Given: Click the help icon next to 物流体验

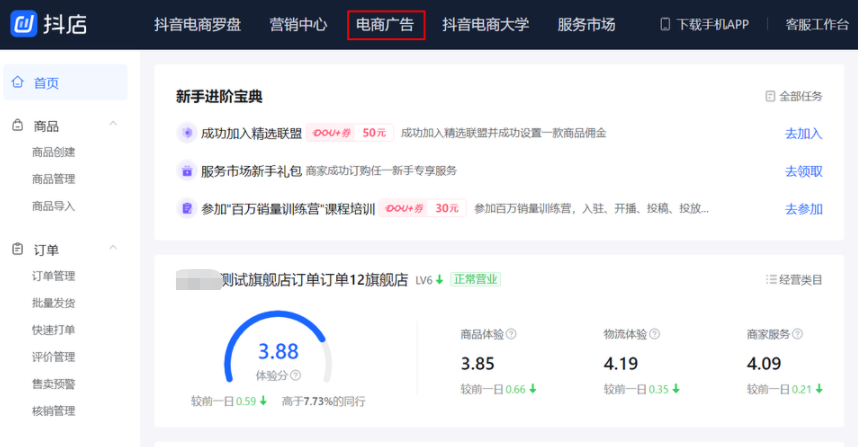Looking at the screenshot, I should [654, 334].
